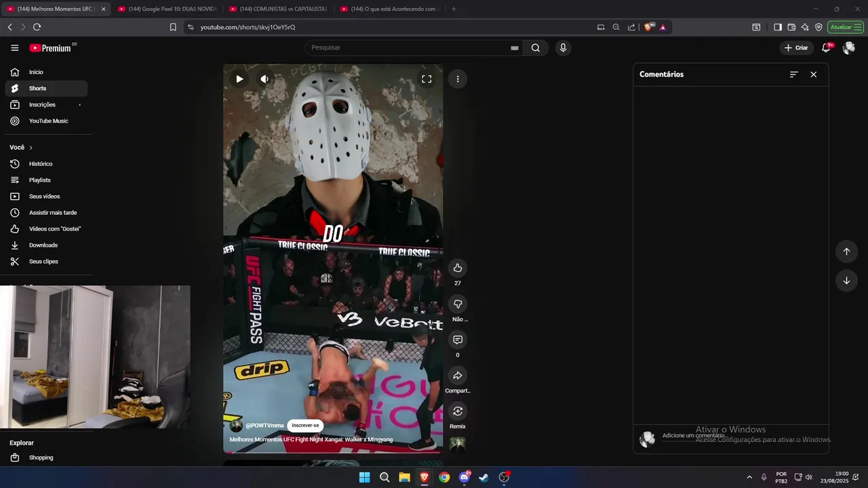This screenshot has height=488, width=868.
Task: Open YouTube Music from the sidebar
Action: click(46, 121)
